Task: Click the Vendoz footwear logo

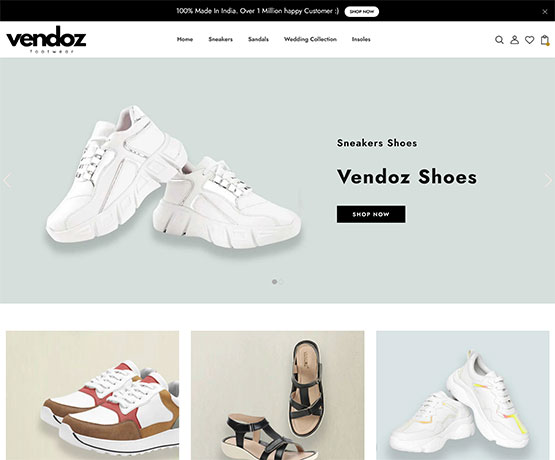Action: (46, 39)
